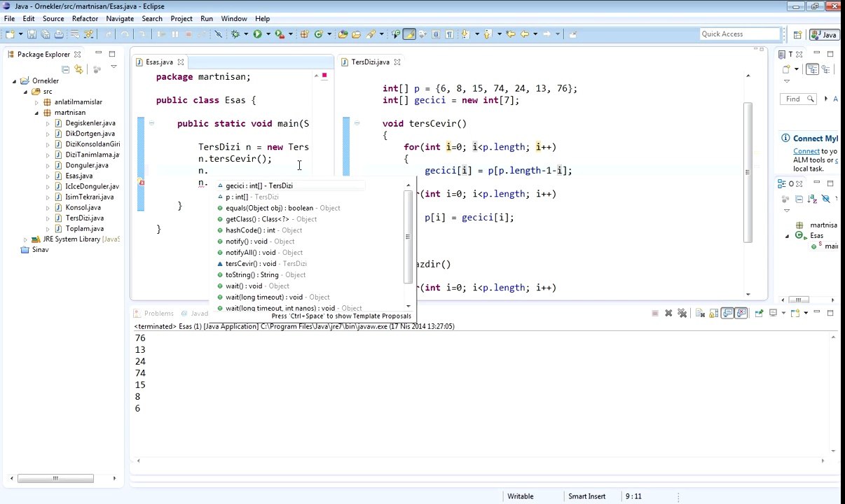Toggle Link with Editor in Package Explorer
This screenshot has width=845, height=504.
pyautogui.click(x=78, y=69)
